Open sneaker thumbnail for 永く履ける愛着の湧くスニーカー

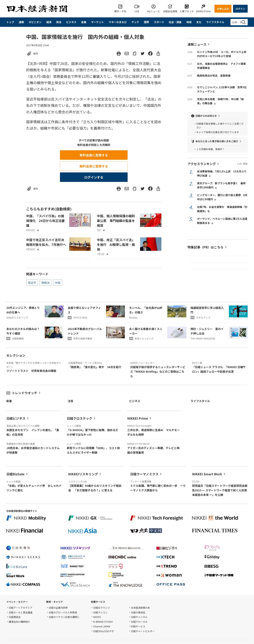[177, 332]
